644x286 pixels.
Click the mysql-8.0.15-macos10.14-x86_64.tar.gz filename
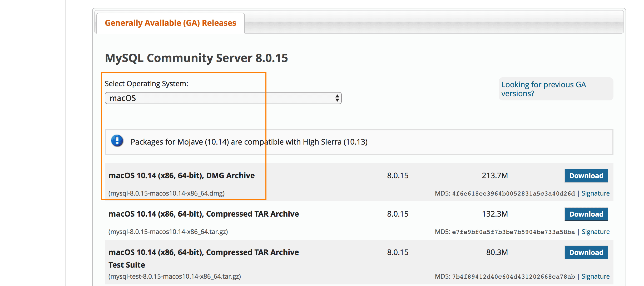point(168,232)
